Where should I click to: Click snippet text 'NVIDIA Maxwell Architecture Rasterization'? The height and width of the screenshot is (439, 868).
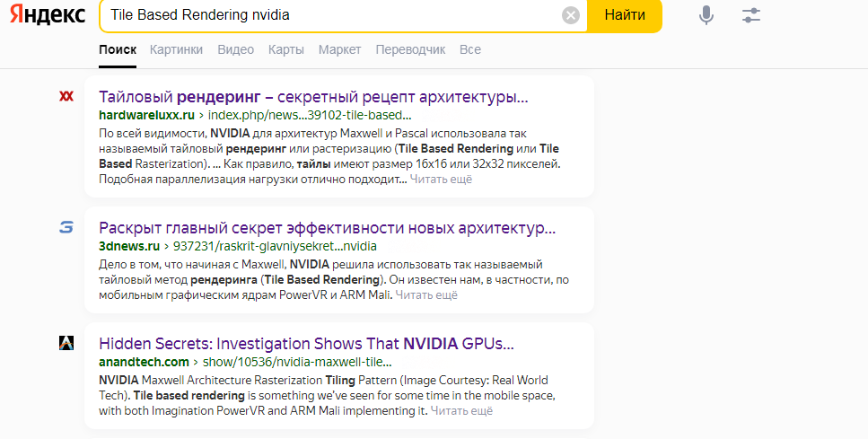[327, 395]
